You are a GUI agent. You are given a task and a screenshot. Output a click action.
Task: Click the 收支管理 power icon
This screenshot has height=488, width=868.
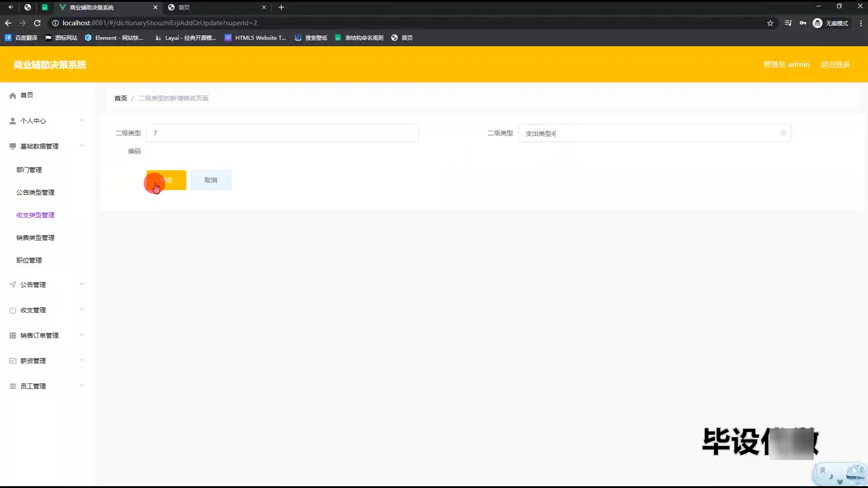coord(13,310)
